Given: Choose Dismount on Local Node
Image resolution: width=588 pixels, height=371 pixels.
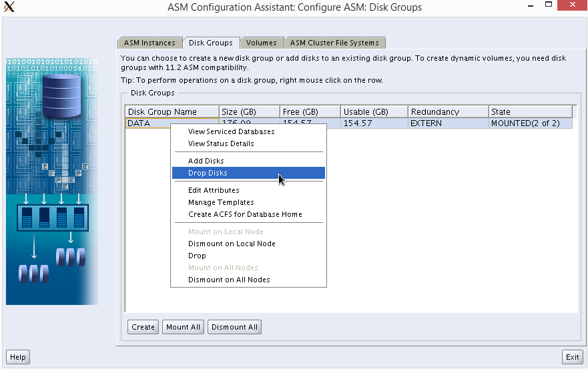Looking at the screenshot, I should tap(232, 244).
